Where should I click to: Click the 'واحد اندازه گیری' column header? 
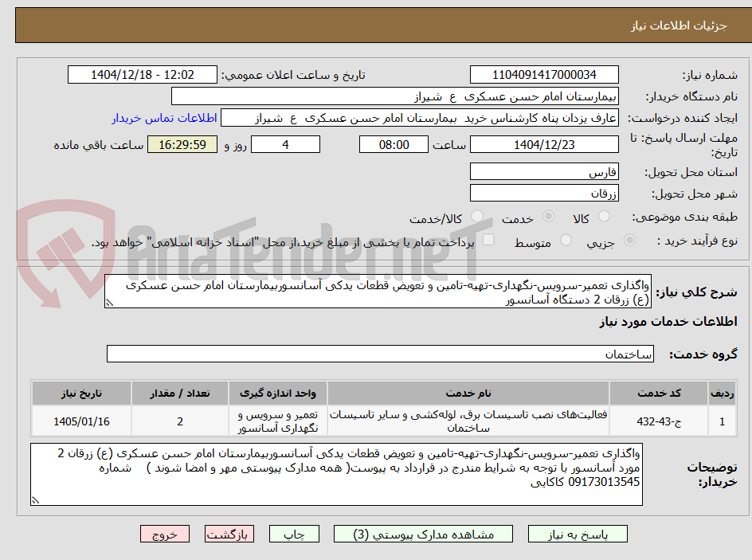pos(278,394)
